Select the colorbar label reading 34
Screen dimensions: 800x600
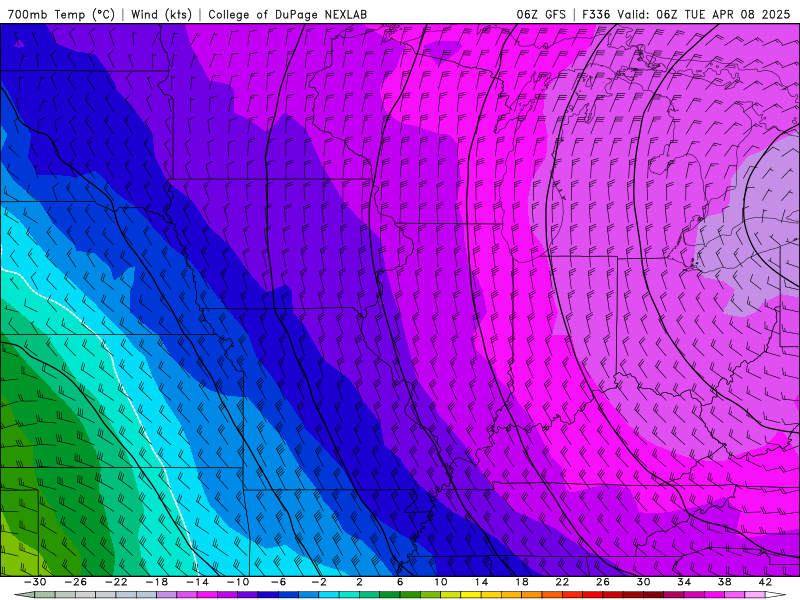tap(684, 582)
